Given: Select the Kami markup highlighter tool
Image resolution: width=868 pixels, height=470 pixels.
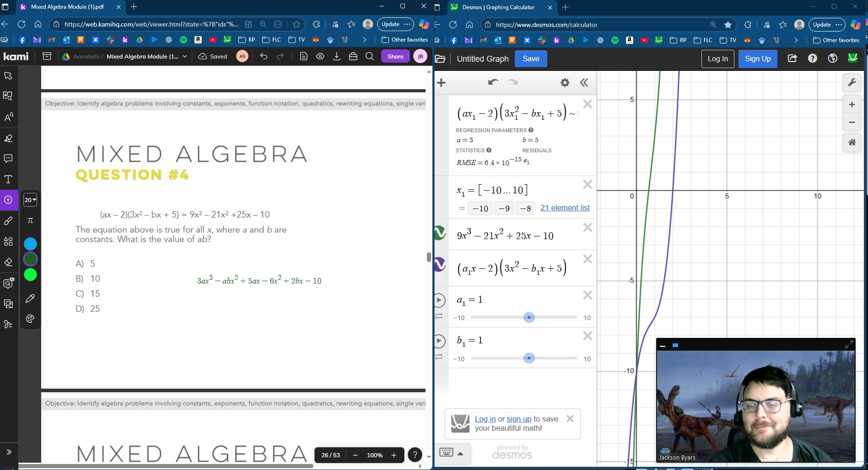Looking at the screenshot, I should tap(8, 138).
